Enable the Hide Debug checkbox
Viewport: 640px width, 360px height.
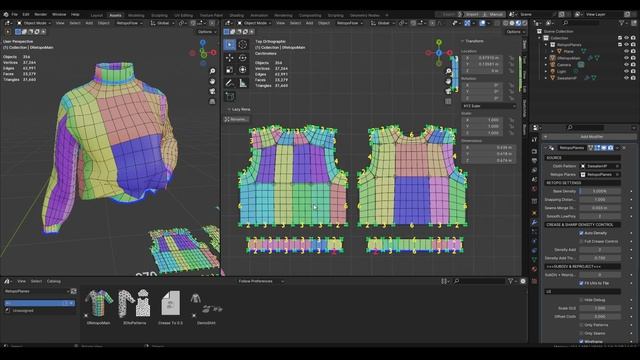[x=581, y=300]
